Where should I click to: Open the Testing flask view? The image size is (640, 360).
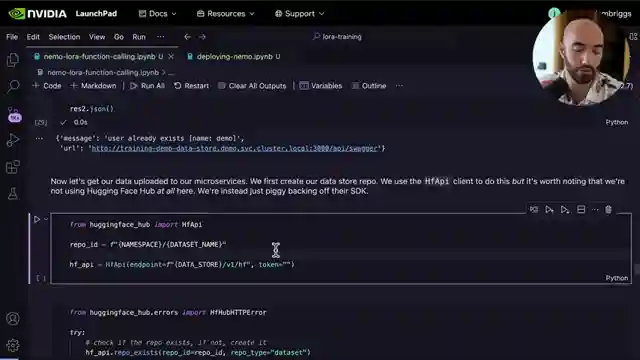[13, 193]
